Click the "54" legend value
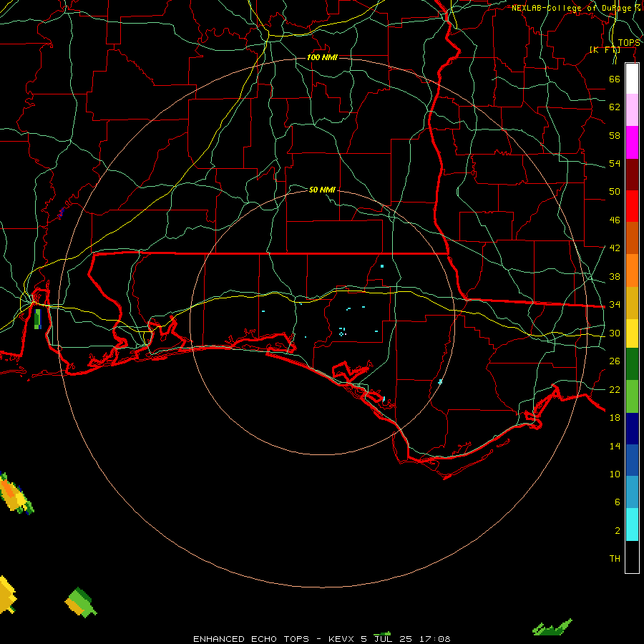 coord(615,163)
